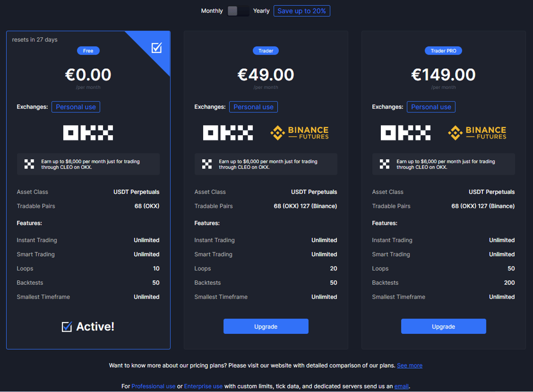Select the Trader PRO plan badge
The image size is (533, 392).
[443, 51]
